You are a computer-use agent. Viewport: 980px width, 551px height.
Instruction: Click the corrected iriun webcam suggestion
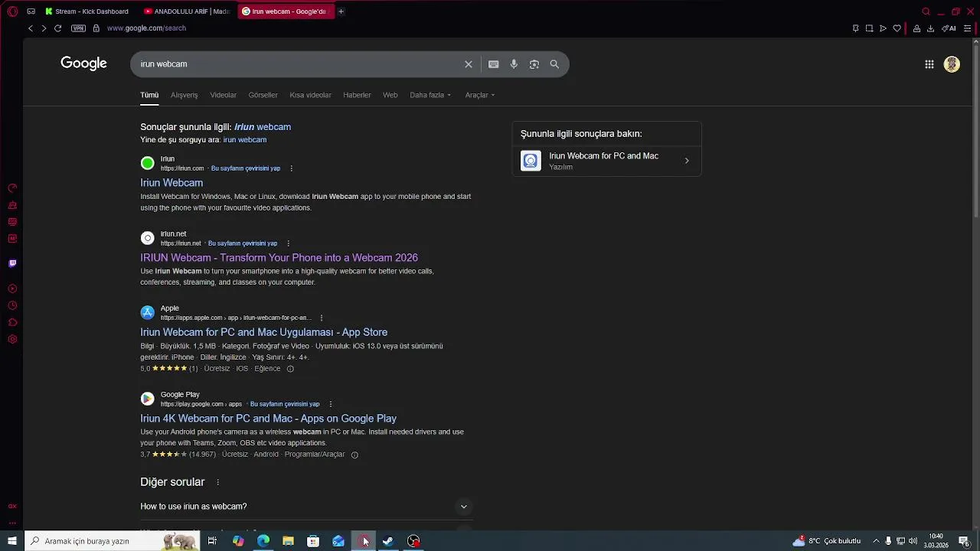point(263,127)
